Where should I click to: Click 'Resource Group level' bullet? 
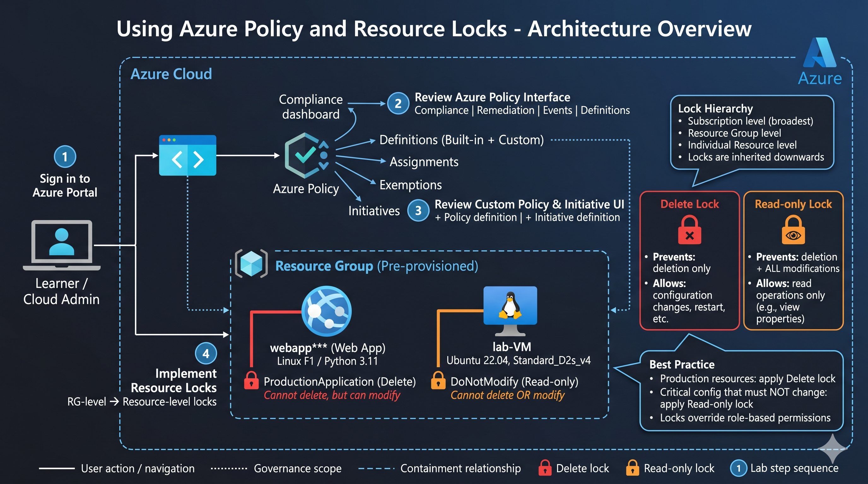tap(734, 133)
